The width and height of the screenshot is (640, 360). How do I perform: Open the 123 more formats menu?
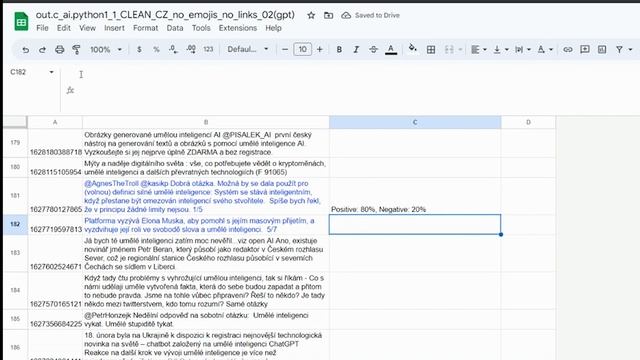point(208,50)
